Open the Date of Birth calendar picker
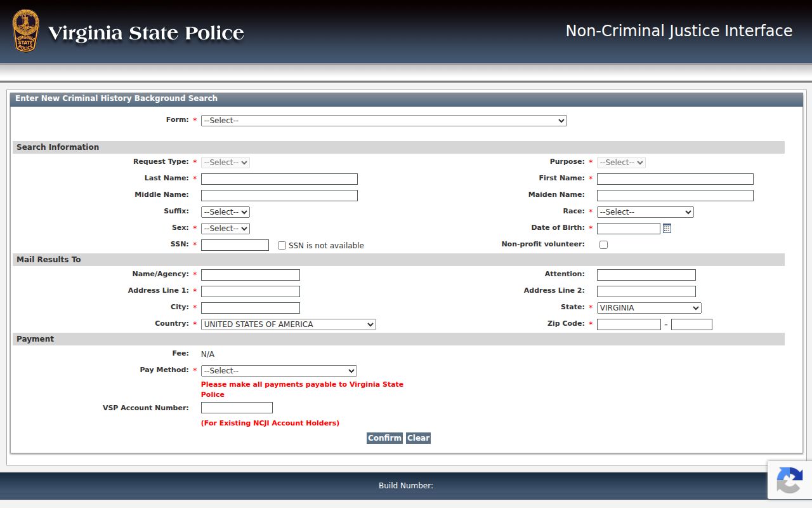 pos(667,229)
